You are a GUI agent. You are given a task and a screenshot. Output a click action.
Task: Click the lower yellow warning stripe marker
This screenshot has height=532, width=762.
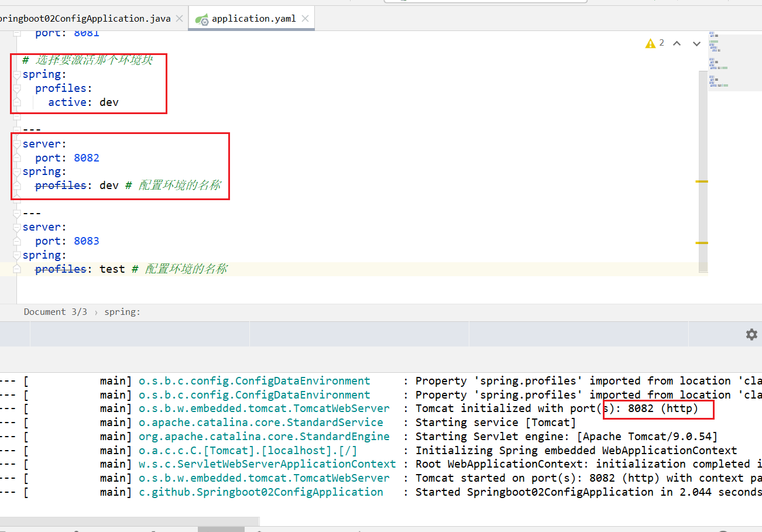click(x=701, y=242)
